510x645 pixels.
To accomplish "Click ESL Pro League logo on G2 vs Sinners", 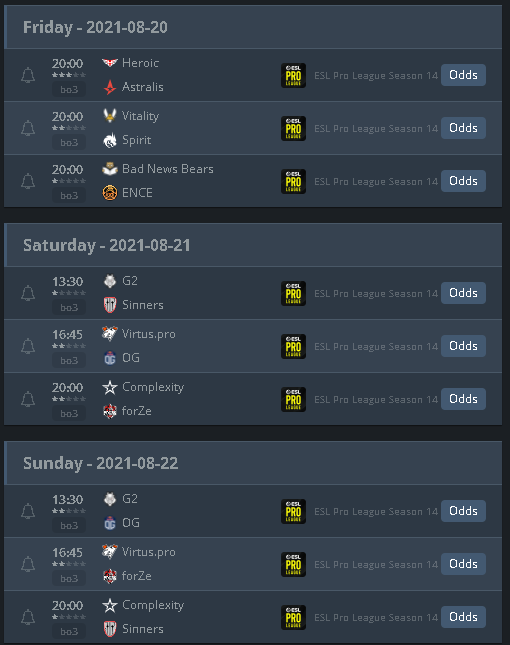I will click(x=293, y=293).
